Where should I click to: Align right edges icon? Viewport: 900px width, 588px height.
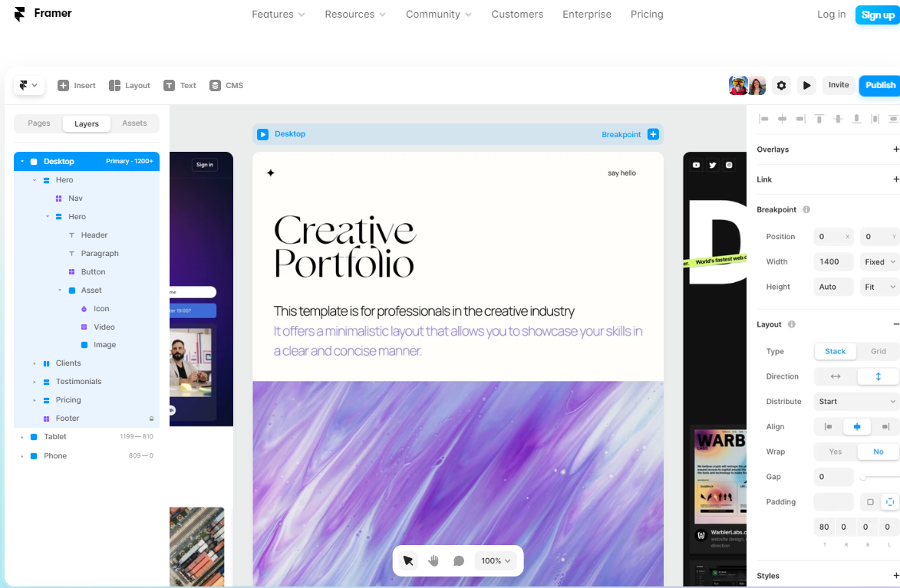click(800, 119)
